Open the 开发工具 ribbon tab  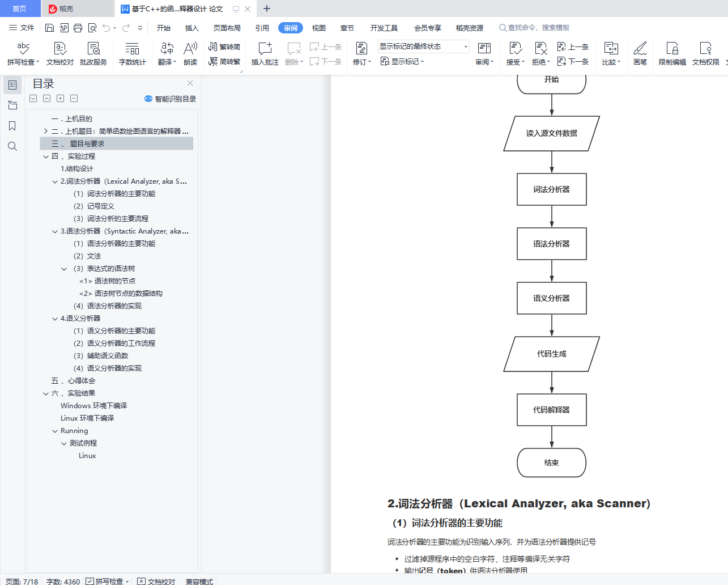coord(384,28)
